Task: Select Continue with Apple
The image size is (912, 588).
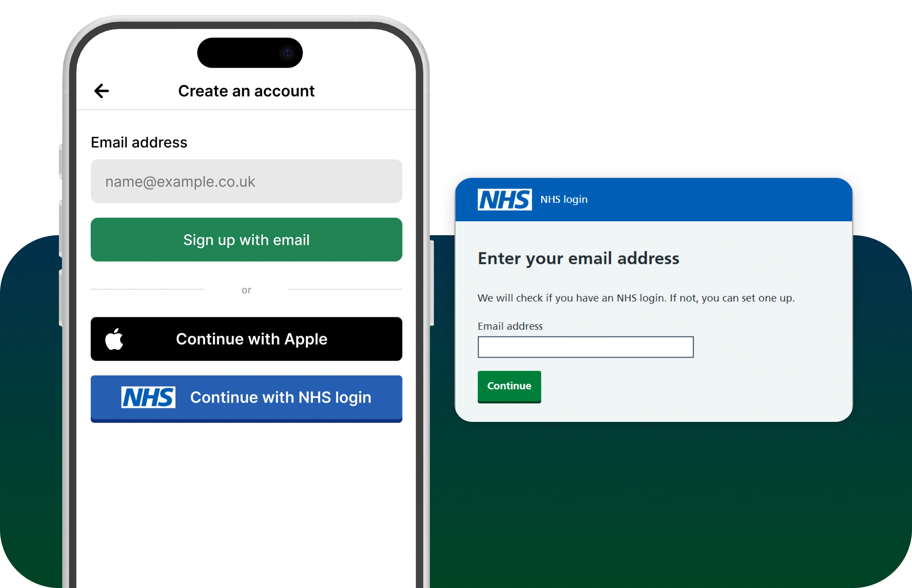Action: coord(246,339)
